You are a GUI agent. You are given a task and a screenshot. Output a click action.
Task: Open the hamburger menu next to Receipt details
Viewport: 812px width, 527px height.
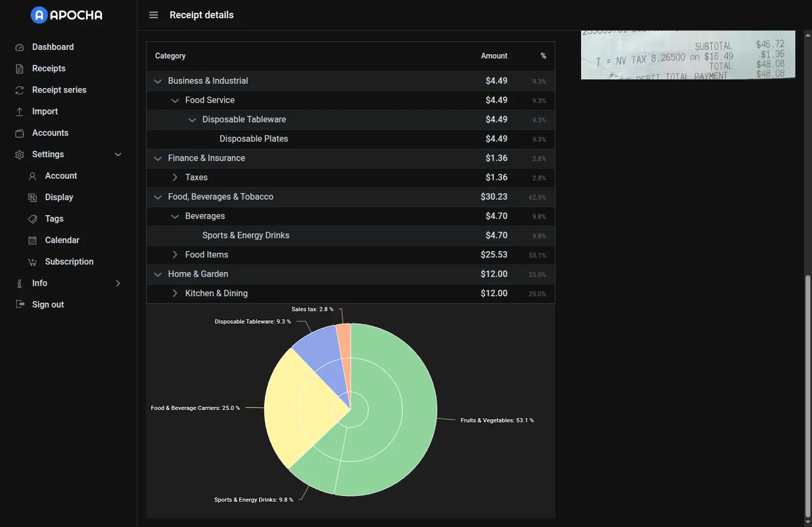(x=154, y=15)
